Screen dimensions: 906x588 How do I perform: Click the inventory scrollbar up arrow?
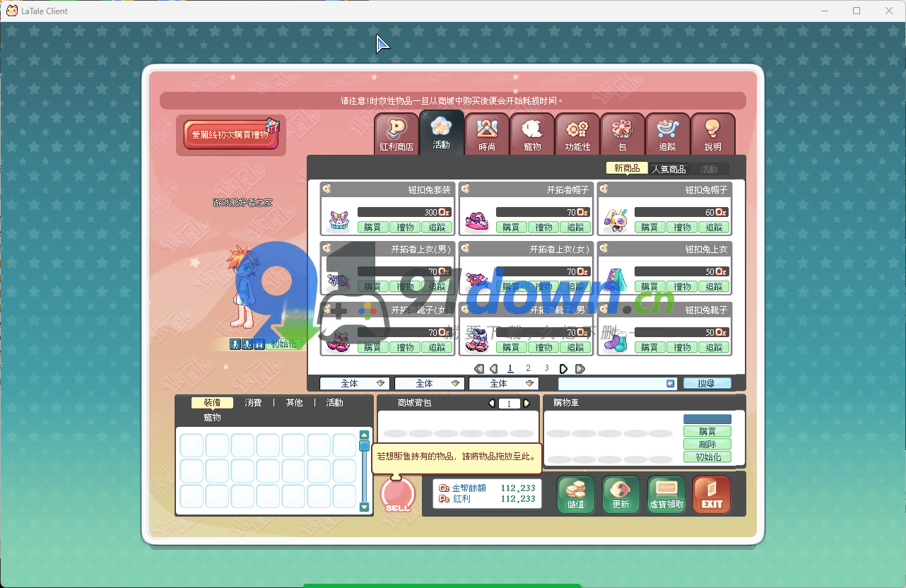pyautogui.click(x=364, y=435)
